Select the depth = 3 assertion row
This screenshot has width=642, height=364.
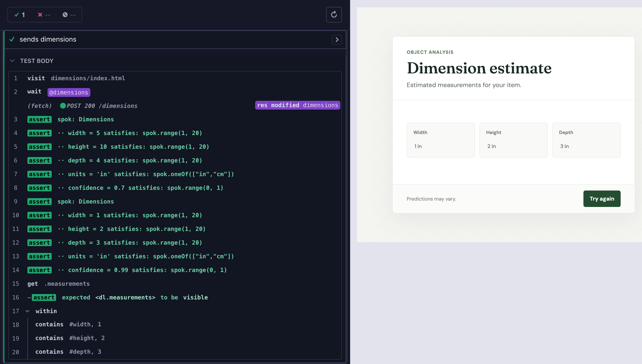(175, 242)
